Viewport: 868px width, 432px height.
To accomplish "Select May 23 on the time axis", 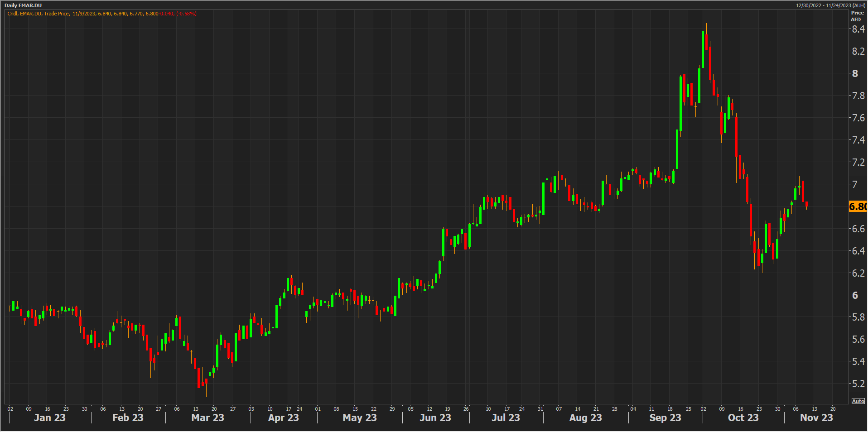I will point(360,418).
